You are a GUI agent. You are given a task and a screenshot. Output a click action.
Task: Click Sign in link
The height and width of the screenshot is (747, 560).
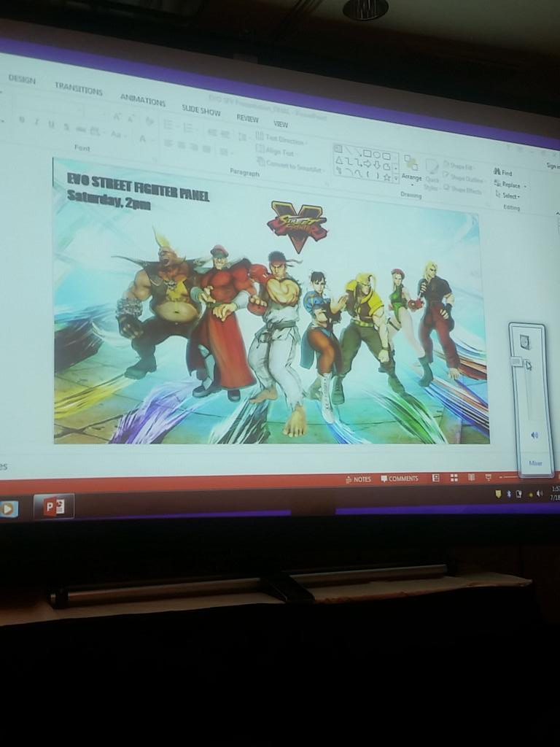coord(553,166)
